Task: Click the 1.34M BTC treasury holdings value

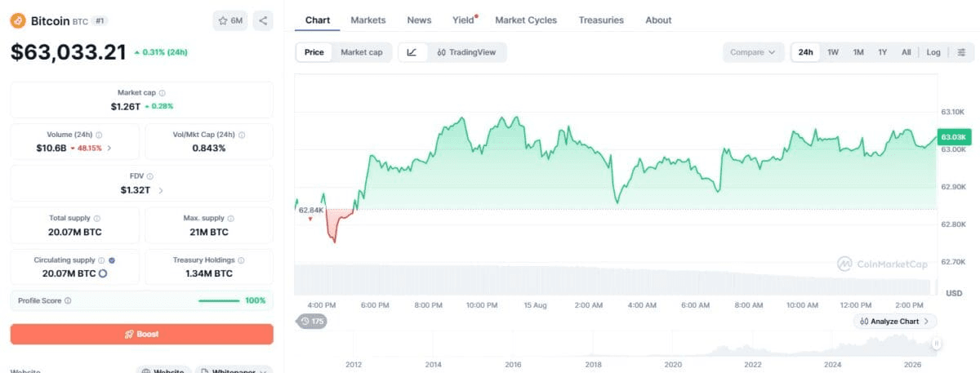Action: 209,273
